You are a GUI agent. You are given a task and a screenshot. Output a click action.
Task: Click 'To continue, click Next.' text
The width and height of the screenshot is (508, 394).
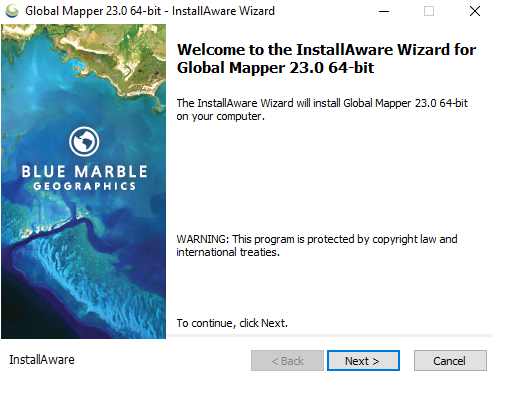pyautogui.click(x=232, y=323)
